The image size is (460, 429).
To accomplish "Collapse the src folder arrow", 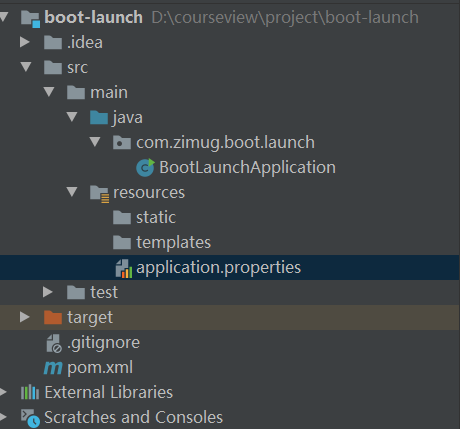I will coord(26,66).
